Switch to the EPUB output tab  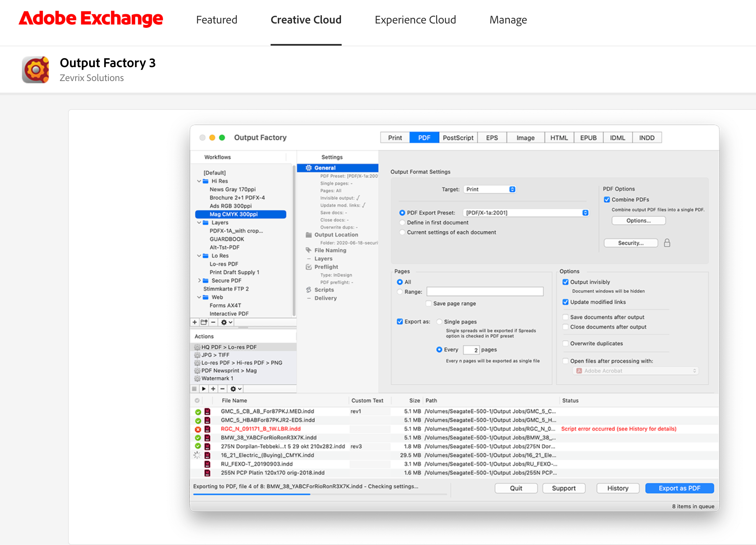pyautogui.click(x=588, y=138)
